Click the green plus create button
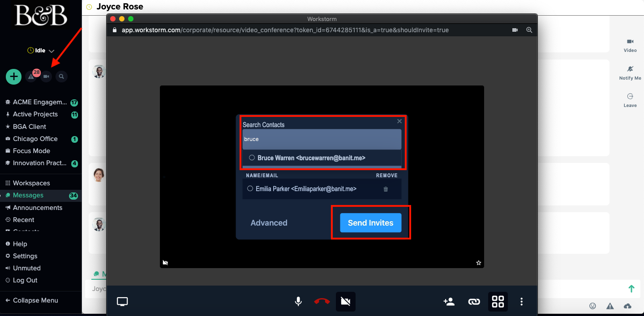The width and height of the screenshot is (644, 316). point(14,77)
